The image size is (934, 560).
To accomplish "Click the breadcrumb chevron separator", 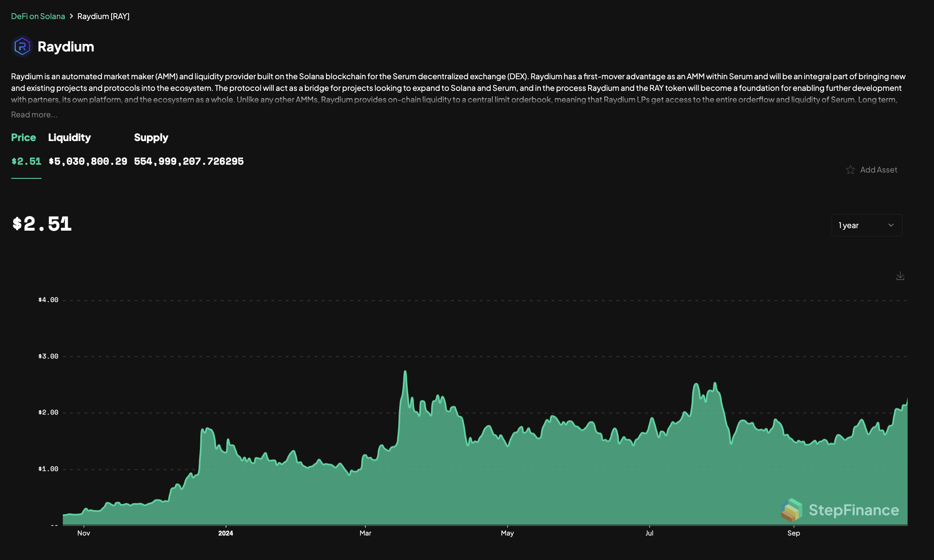I will [x=71, y=16].
